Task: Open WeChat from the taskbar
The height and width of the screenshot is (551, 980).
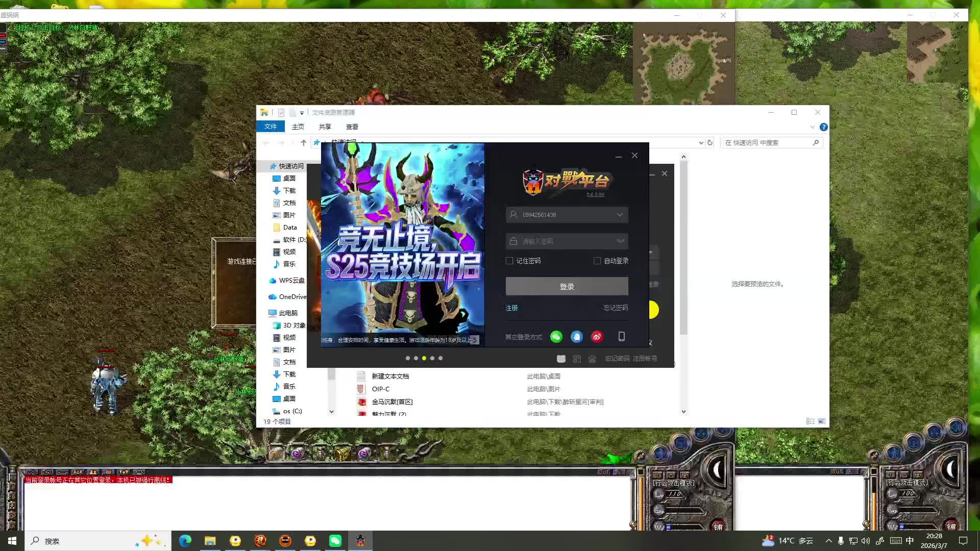Action: click(335, 541)
